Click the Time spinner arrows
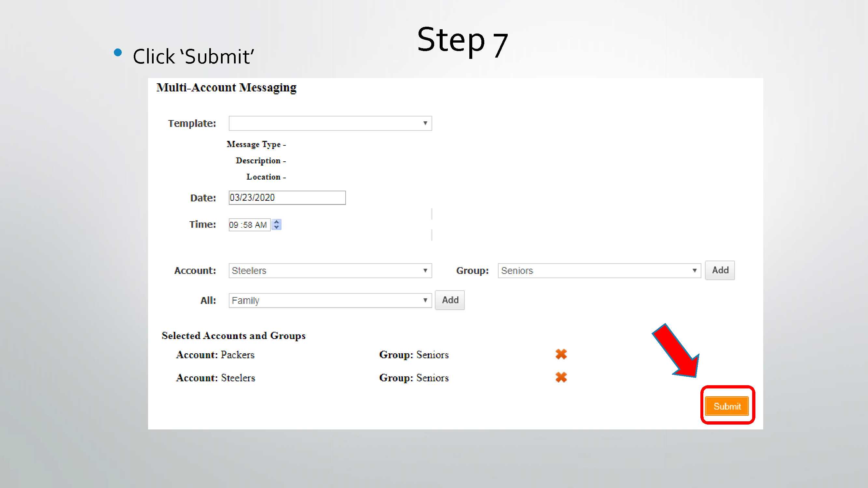 click(x=277, y=224)
